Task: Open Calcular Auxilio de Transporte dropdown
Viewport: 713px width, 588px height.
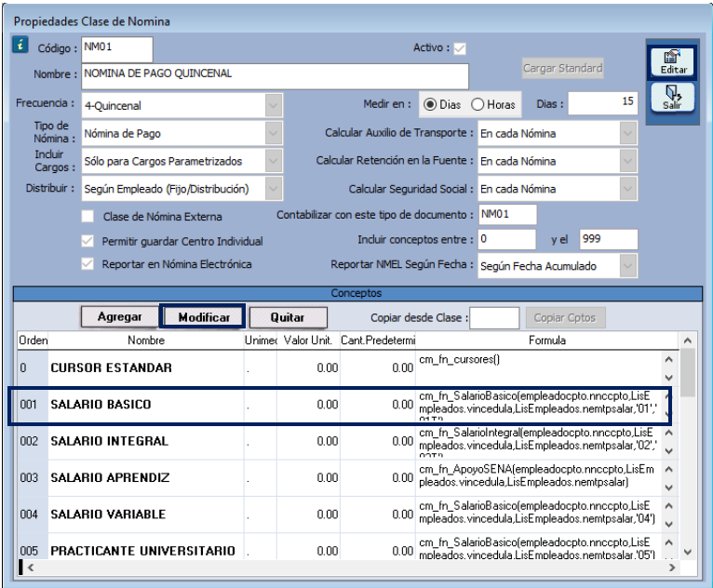Action: point(627,133)
